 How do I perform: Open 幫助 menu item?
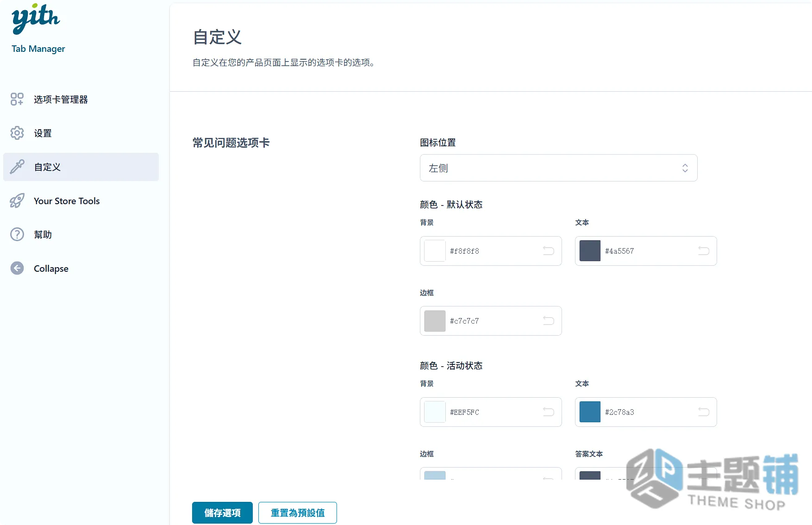click(81, 234)
